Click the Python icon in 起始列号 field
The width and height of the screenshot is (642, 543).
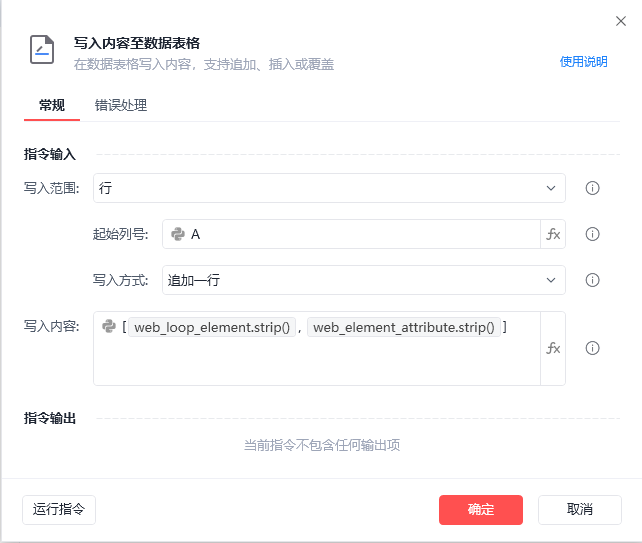pos(178,234)
